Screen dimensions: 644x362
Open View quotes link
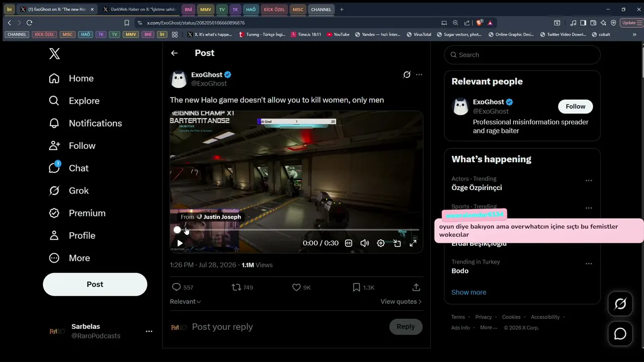[401, 302]
